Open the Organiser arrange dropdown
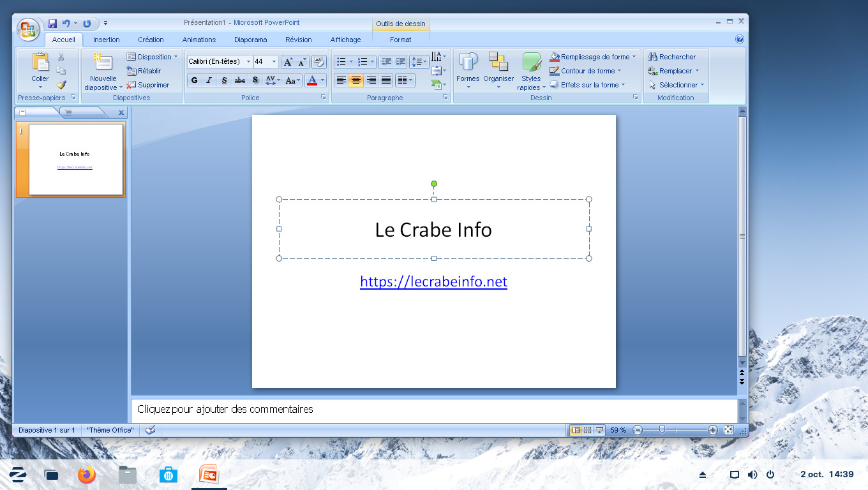The height and width of the screenshot is (490, 868). (498, 71)
